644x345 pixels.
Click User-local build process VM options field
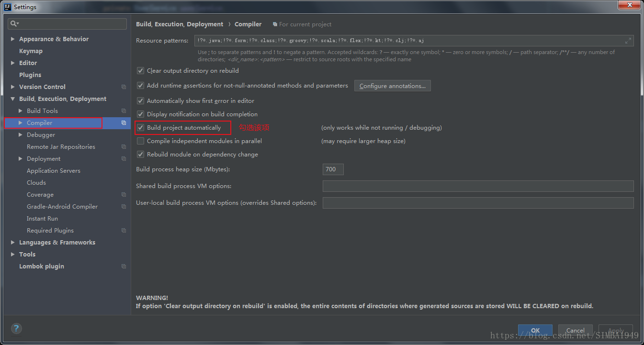pyautogui.click(x=478, y=203)
